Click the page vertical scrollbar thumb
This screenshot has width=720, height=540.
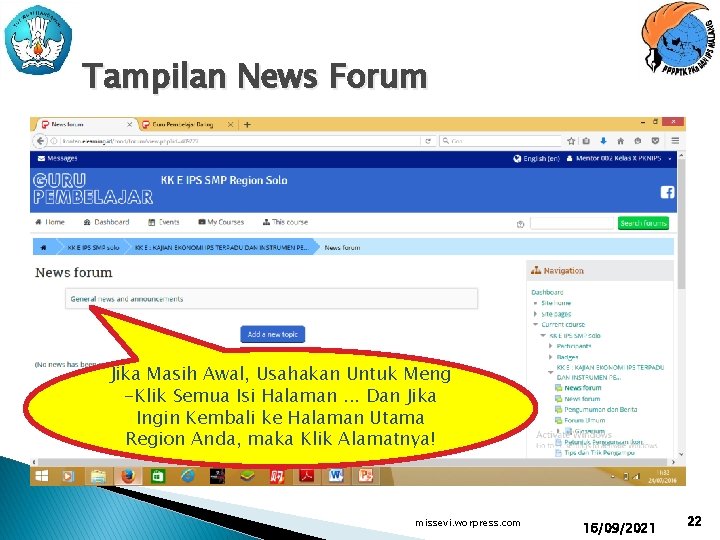point(681,225)
